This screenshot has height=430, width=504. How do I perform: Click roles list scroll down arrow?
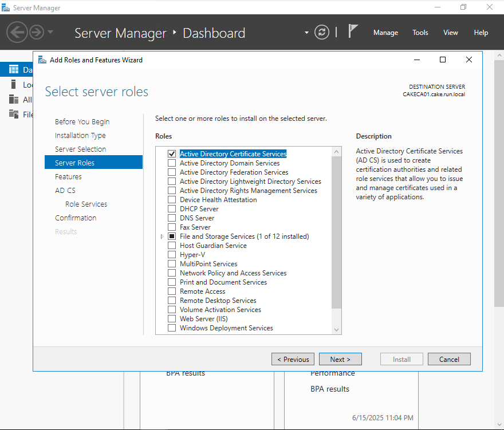[x=337, y=330]
